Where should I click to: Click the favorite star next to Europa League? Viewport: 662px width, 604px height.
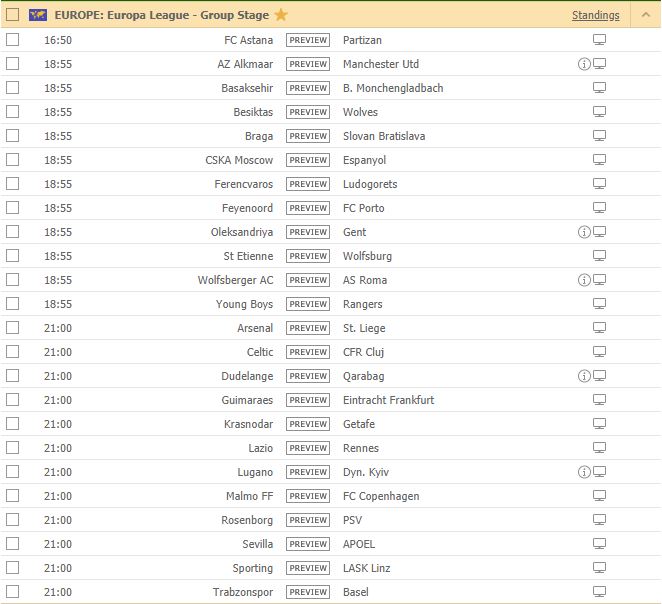point(281,15)
